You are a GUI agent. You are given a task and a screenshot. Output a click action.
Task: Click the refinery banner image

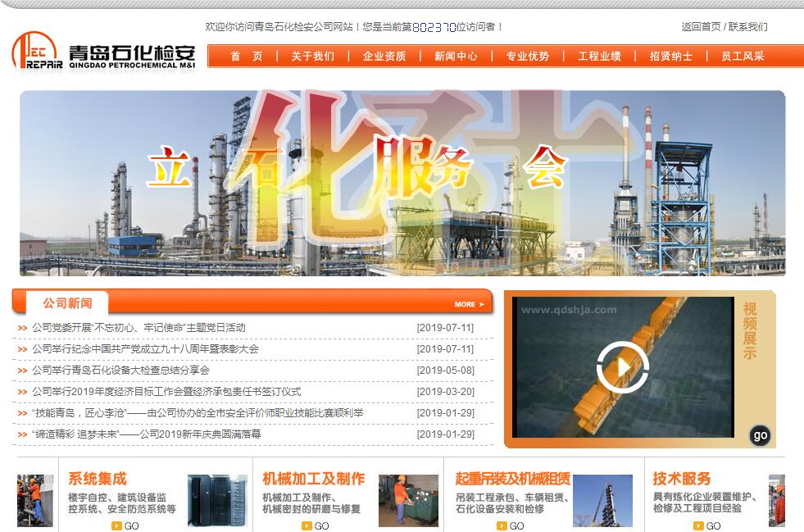pyautogui.click(x=402, y=183)
